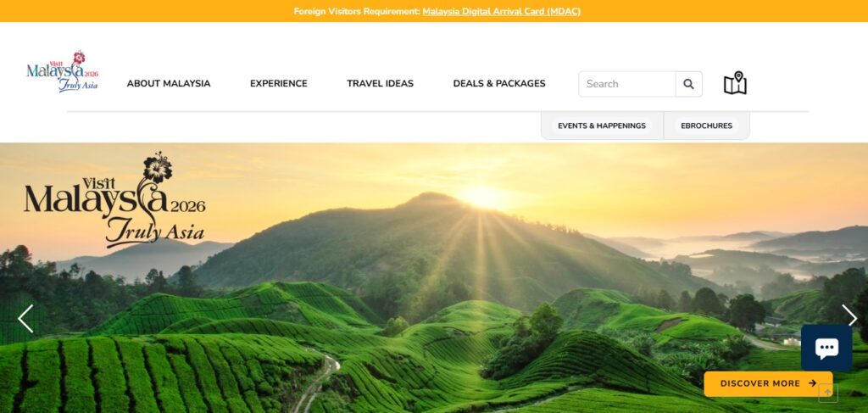Click the black Visit Malaysia 2026 banner logo

pyautogui.click(x=114, y=200)
